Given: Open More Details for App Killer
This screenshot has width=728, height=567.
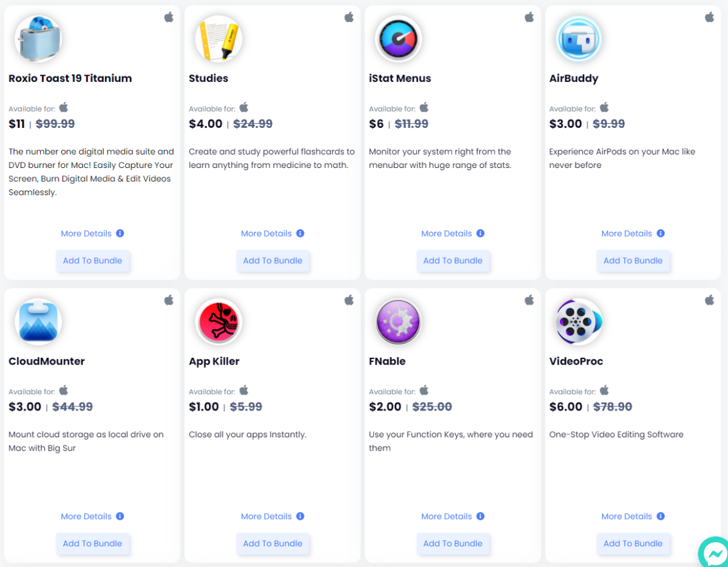Looking at the screenshot, I should tap(266, 516).
